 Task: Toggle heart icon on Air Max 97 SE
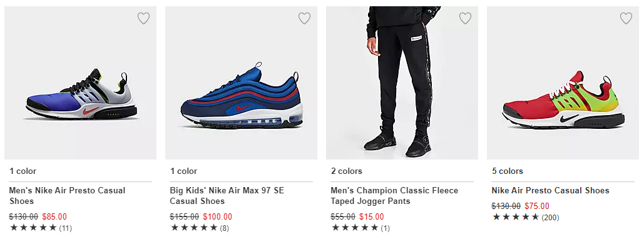tap(304, 18)
